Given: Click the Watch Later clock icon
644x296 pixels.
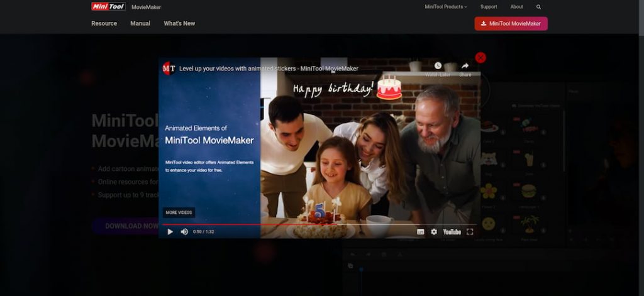Looking at the screenshot, I should (438, 66).
